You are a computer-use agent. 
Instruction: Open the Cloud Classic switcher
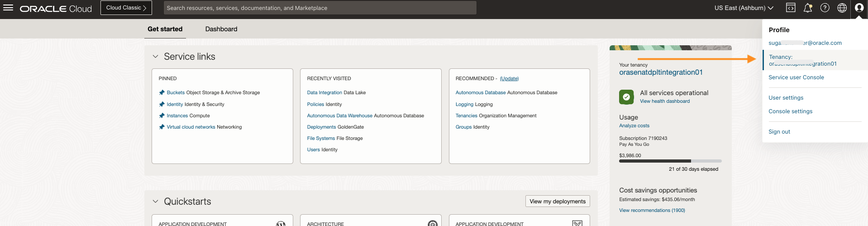[126, 8]
